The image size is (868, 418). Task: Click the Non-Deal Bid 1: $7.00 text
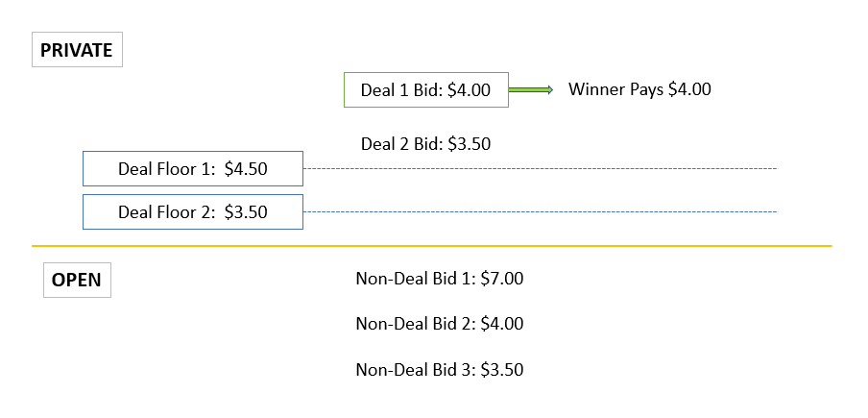[440, 279]
